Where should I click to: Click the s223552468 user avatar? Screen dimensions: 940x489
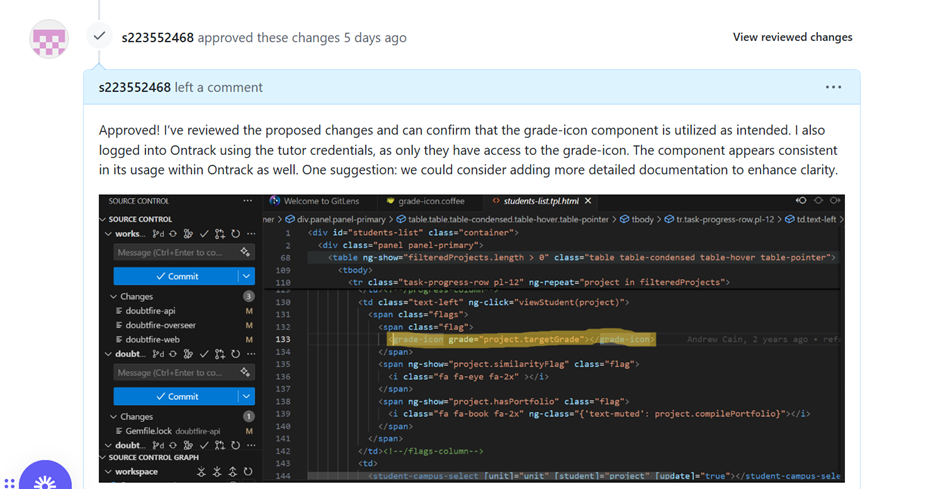[49, 38]
